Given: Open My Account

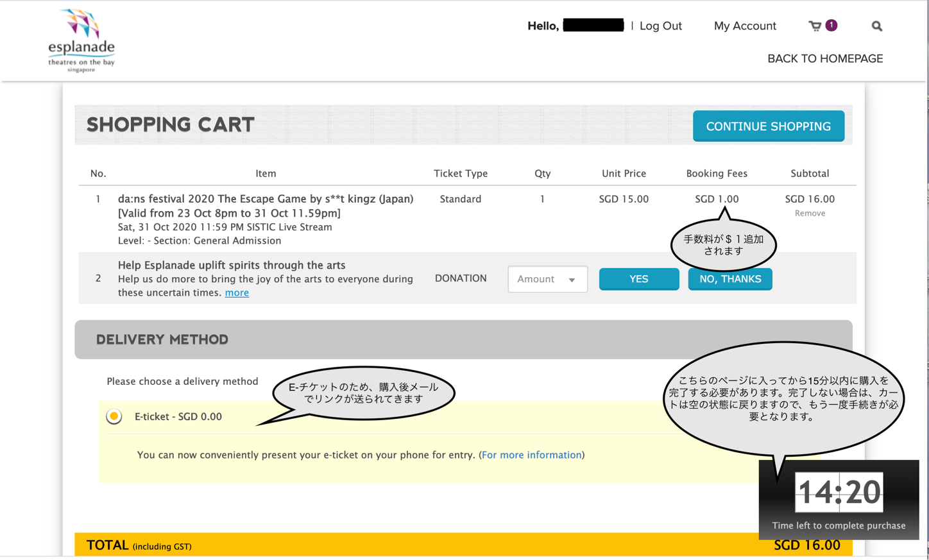Looking at the screenshot, I should click(745, 26).
